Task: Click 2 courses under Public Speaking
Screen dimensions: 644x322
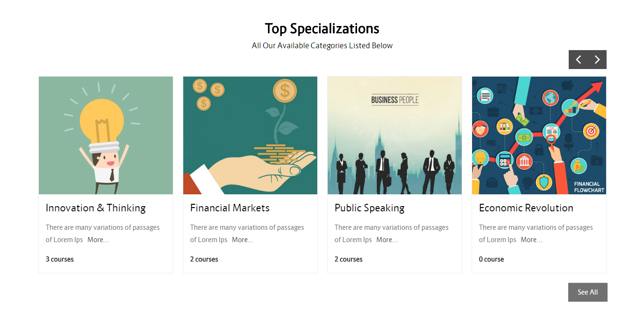Action: pos(349,259)
